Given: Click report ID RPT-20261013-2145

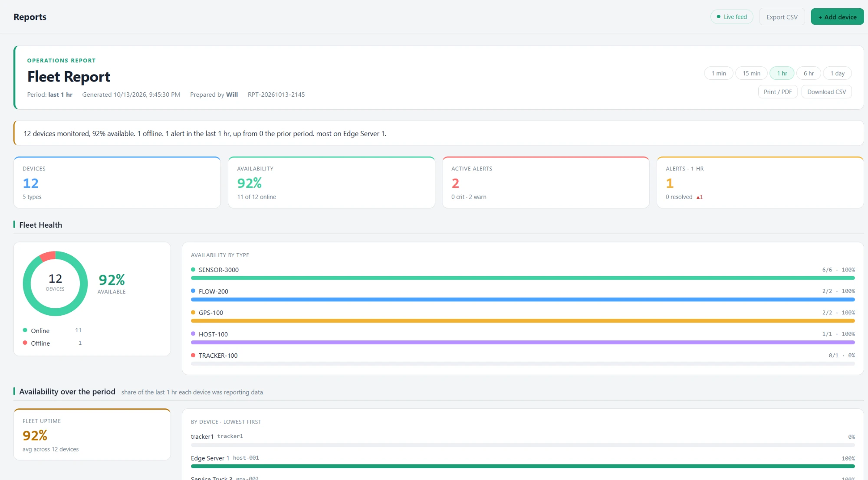Looking at the screenshot, I should (x=276, y=95).
